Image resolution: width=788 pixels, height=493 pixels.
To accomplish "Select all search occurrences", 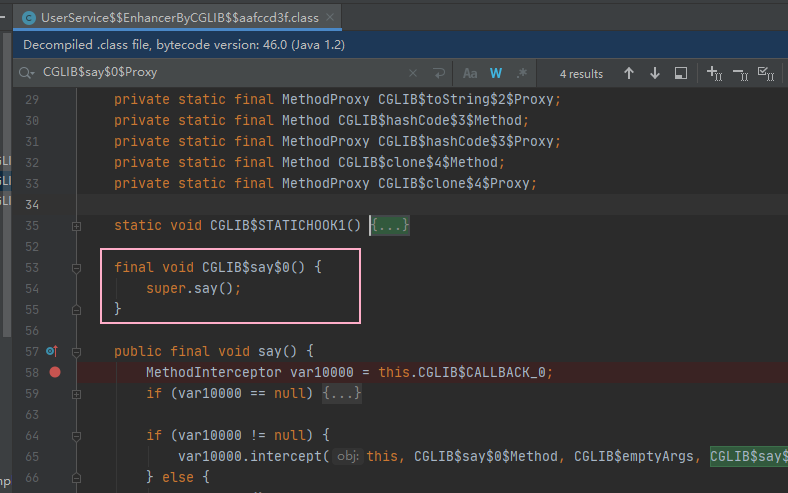I will click(765, 73).
